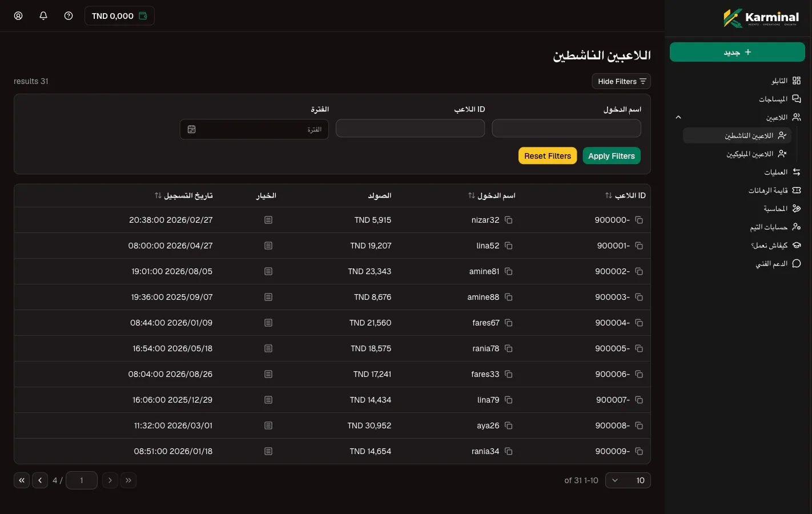Viewport: 812px width, 514px height.
Task: Open options icon for nizar32 row
Action: [x=268, y=220]
